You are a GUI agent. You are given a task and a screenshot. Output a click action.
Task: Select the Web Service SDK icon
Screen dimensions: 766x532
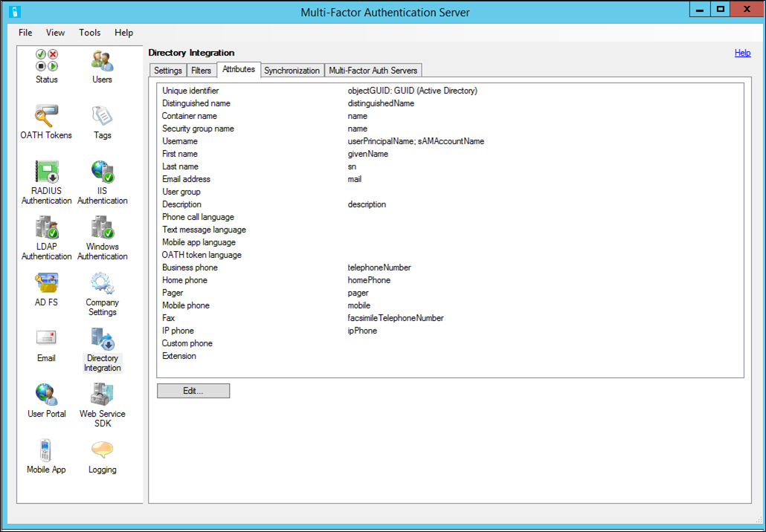pyautogui.click(x=102, y=401)
